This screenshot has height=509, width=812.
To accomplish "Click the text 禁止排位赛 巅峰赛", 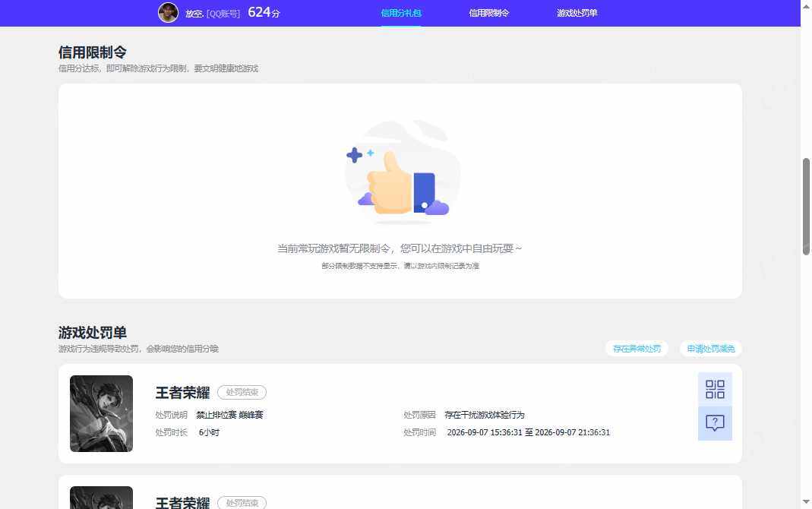I will pyautogui.click(x=229, y=415).
